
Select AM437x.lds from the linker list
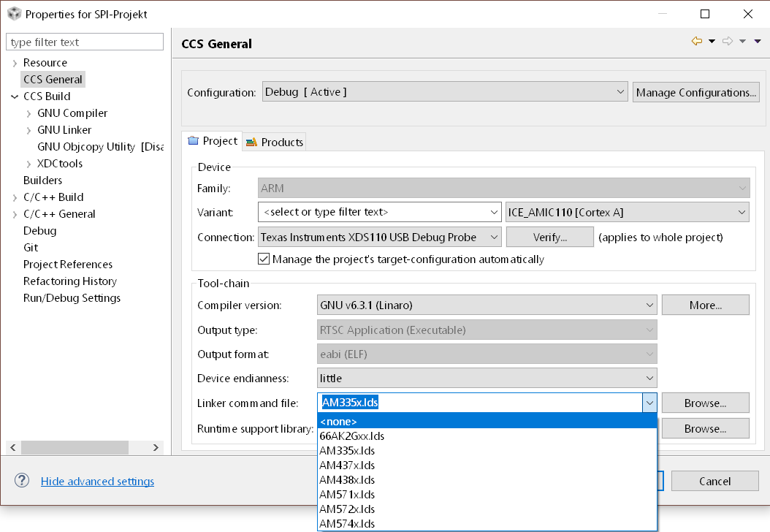coord(347,465)
